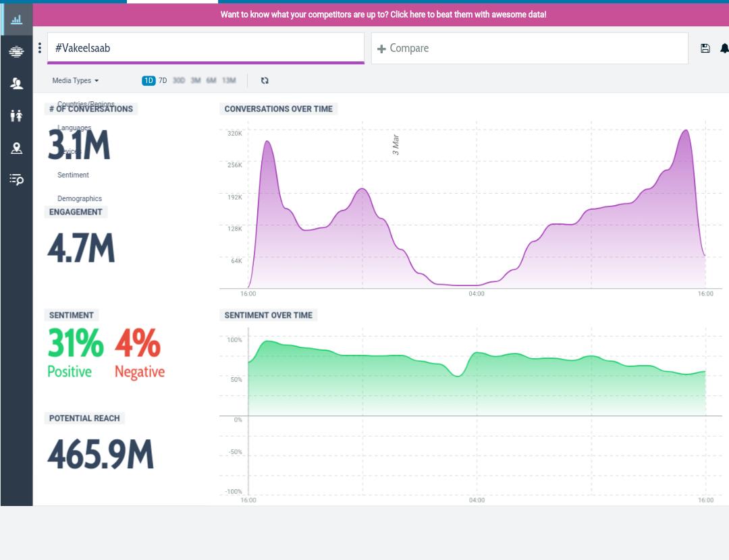Open the influencers people sidebar icon
Image resolution: width=729 pixels, height=560 pixels.
(x=16, y=83)
